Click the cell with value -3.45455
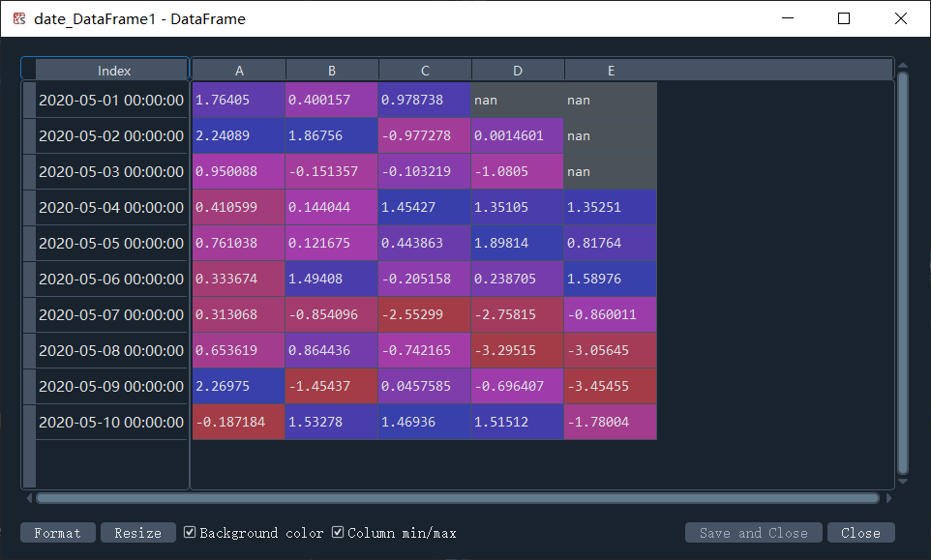Viewport: 931px width, 560px height. click(611, 386)
